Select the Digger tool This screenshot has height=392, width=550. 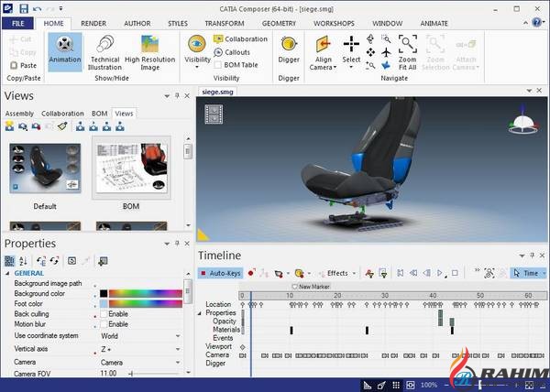click(289, 49)
